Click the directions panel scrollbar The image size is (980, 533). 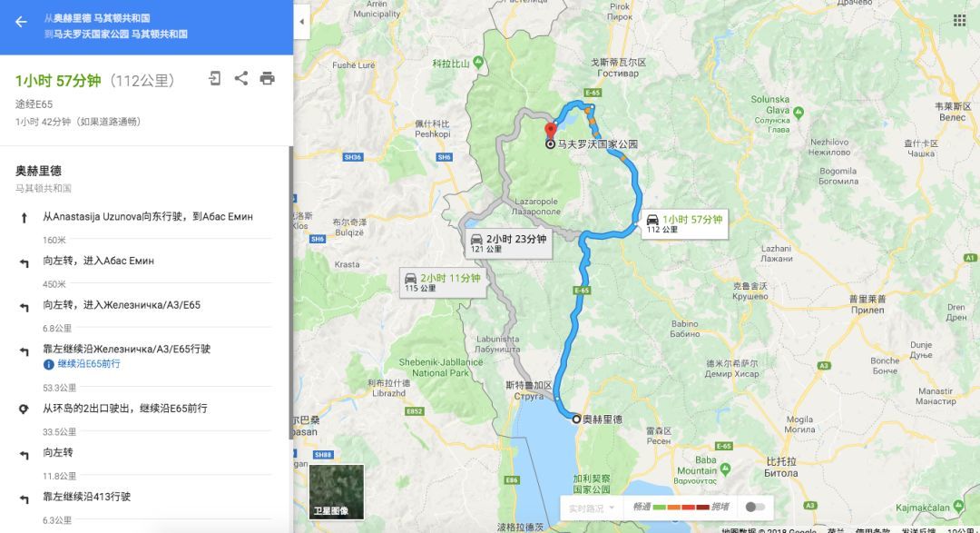(x=290, y=292)
